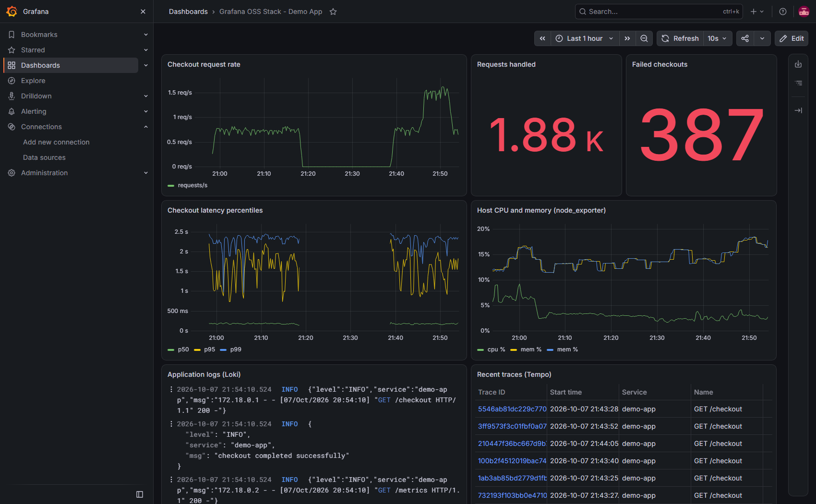Sort traces by Start time column header
816x504 pixels.
(566, 392)
